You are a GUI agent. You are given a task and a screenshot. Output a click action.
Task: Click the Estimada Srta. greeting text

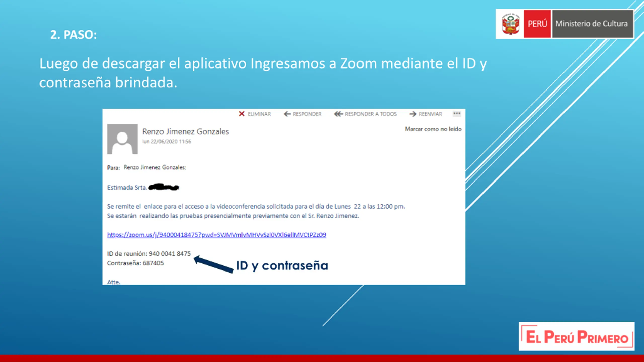tap(127, 188)
